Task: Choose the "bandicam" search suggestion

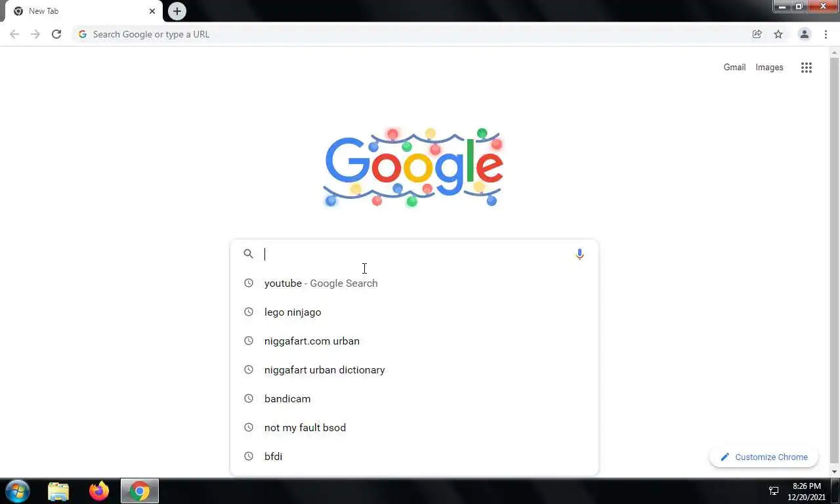Action: (x=414, y=399)
